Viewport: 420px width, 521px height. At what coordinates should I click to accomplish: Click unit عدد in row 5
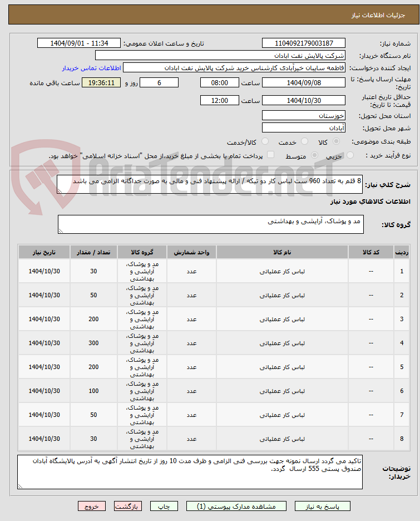click(x=191, y=367)
